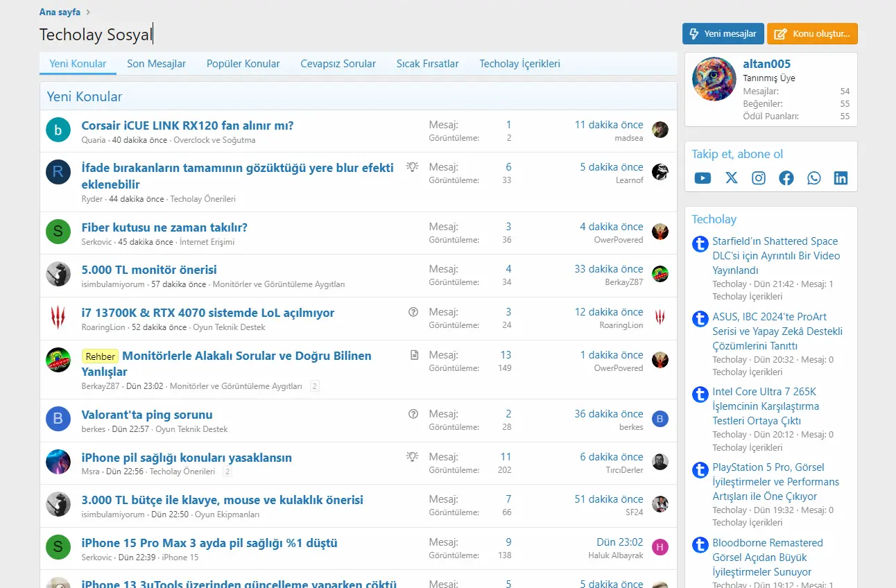Open thread 'Corsair iCUE LINK RX120 fan alınır mı?'
The image size is (896, 588).
click(x=187, y=126)
